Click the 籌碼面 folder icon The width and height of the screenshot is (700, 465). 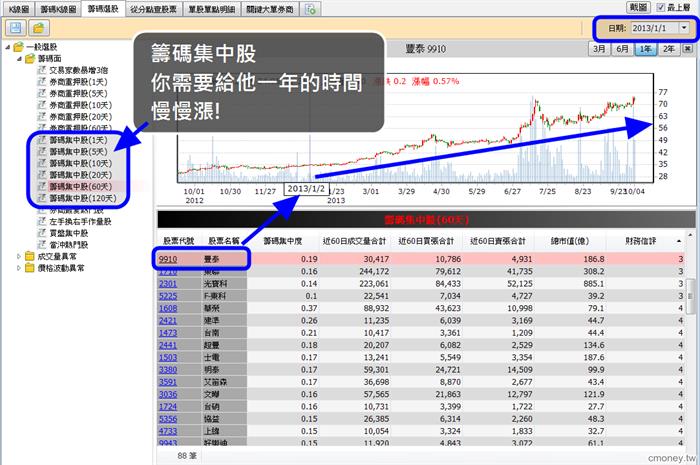tap(30, 58)
